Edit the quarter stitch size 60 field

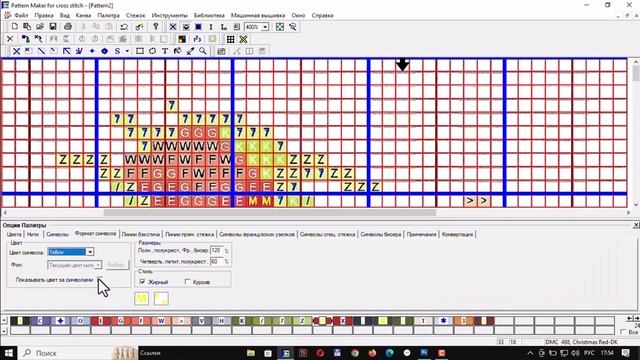tap(216, 261)
